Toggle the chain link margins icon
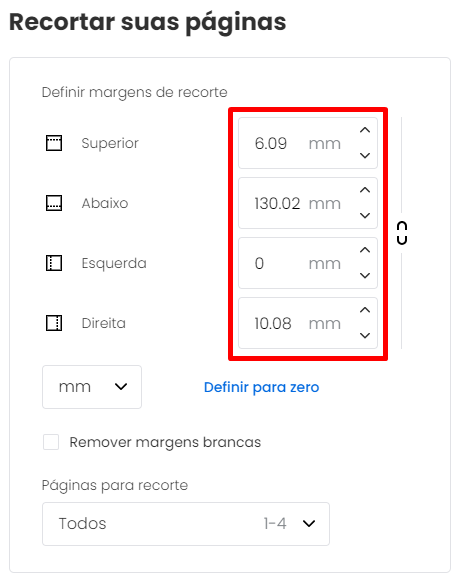The image size is (458, 579). click(402, 233)
